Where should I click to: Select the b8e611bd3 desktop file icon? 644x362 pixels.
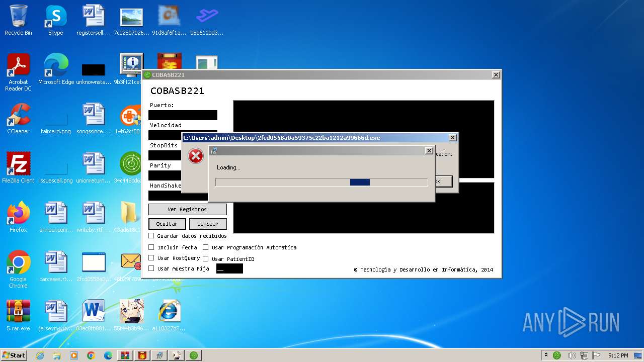tap(207, 20)
